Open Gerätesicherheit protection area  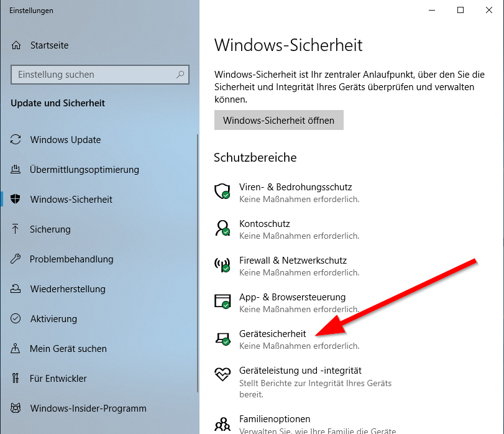(273, 334)
